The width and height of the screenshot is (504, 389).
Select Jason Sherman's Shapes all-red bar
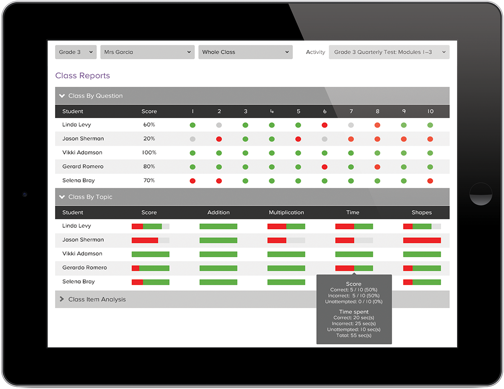click(x=422, y=240)
